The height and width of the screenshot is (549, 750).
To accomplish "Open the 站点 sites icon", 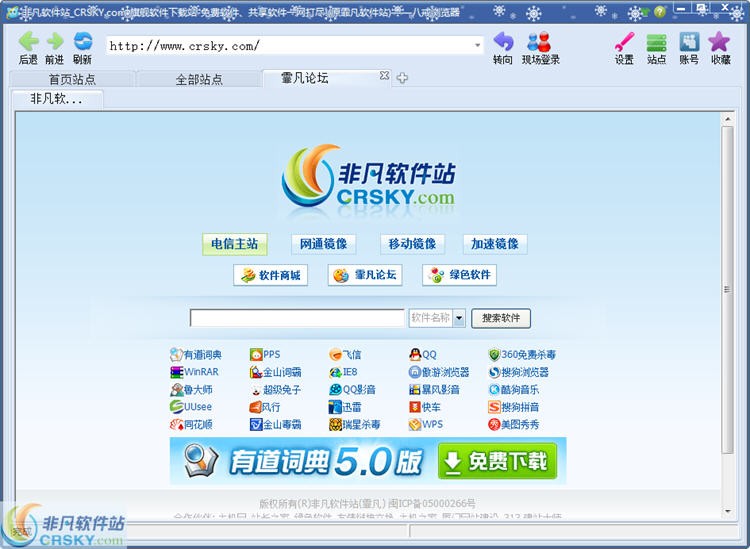I will coord(656,43).
